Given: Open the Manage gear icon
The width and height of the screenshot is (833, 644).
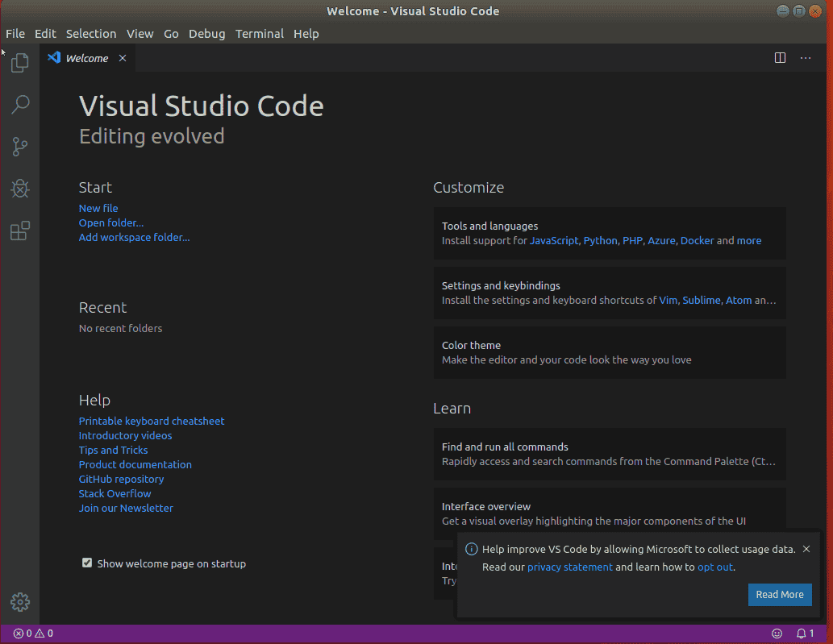Looking at the screenshot, I should [x=19, y=602].
